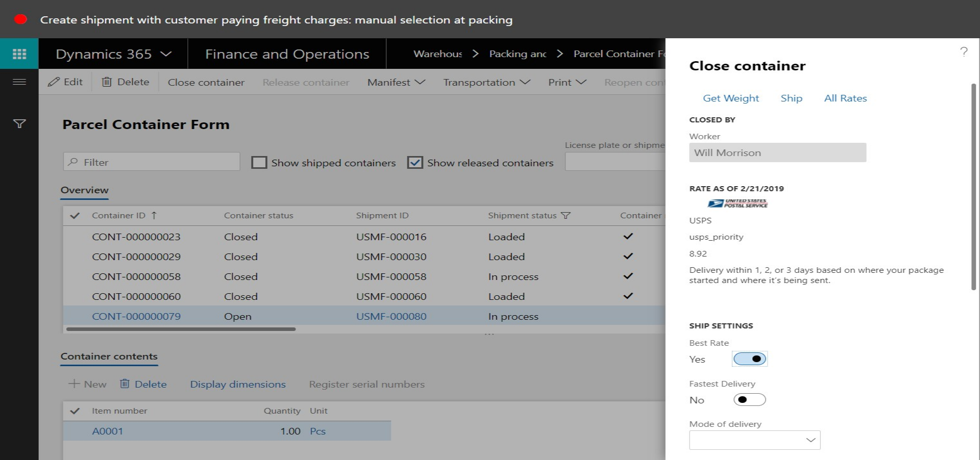Open the All Rates link
980x460 pixels.
[845, 98]
